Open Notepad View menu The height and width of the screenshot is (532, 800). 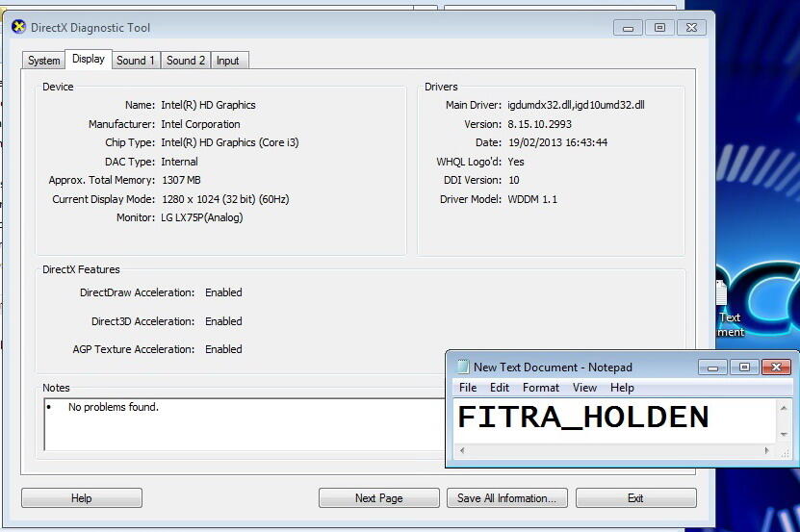[584, 388]
